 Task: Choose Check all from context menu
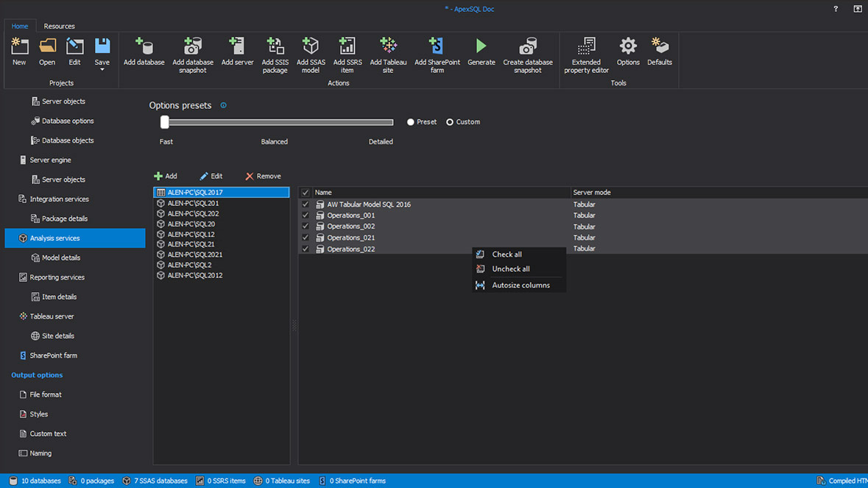pyautogui.click(x=519, y=255)
